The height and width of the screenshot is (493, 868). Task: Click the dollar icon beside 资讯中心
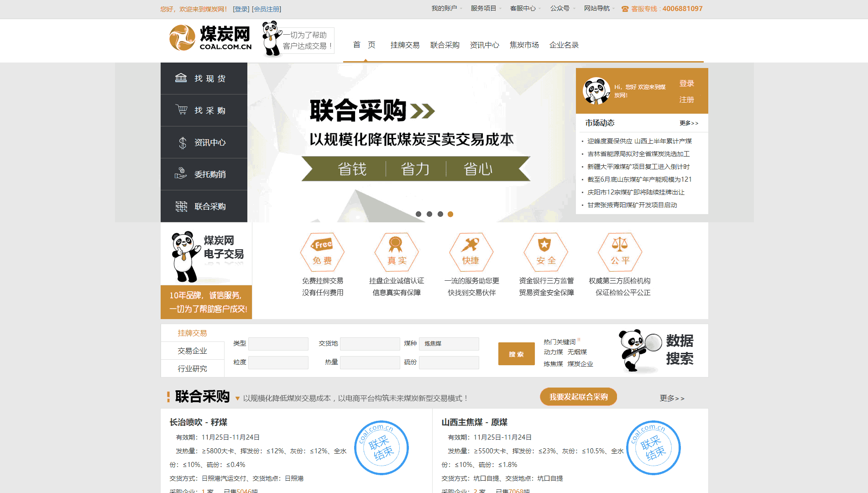point(183,142)
